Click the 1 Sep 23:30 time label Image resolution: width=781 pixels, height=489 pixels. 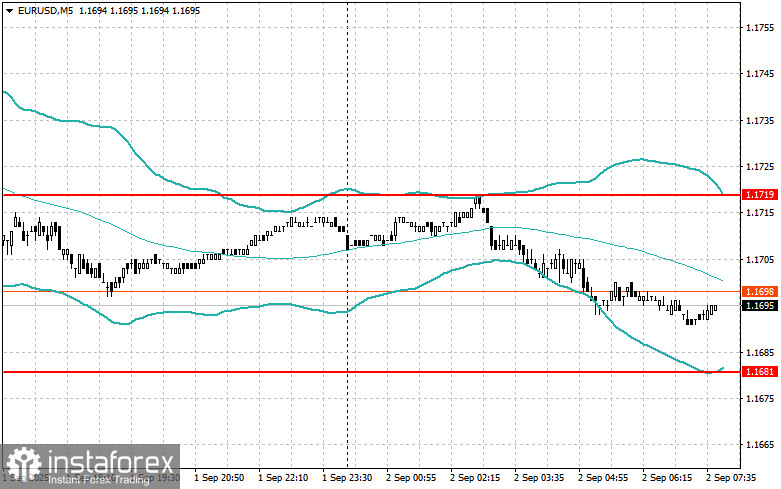pyautogui.click(x=347, y=478)
